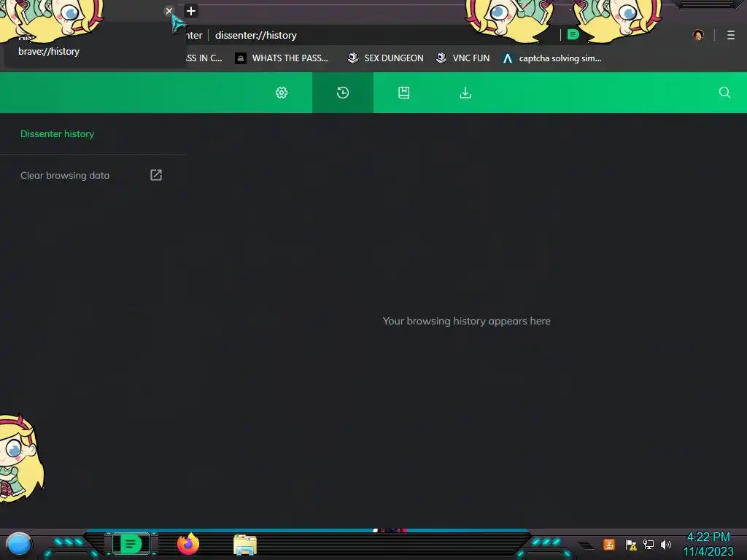Open Clear browsing data external link icon
Image resolution: width=747 pixels, height=560 pixels.
[156, 175]
